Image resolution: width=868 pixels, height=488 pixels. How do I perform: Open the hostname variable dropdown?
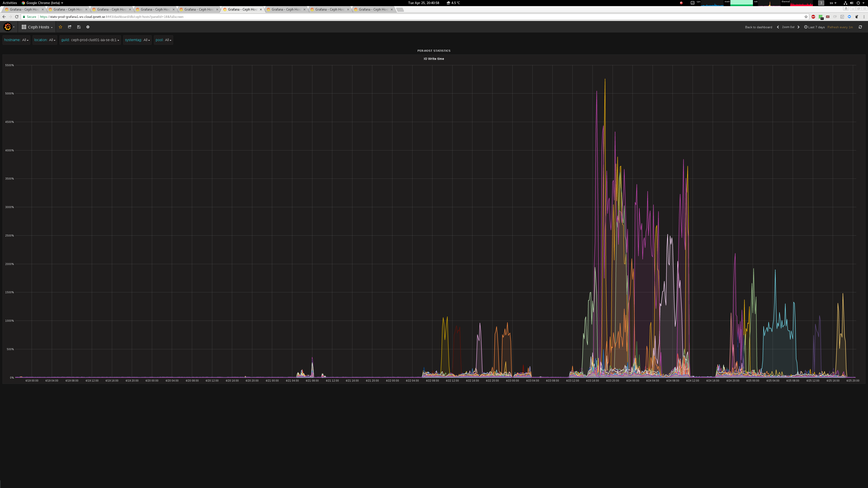(16, 40)
